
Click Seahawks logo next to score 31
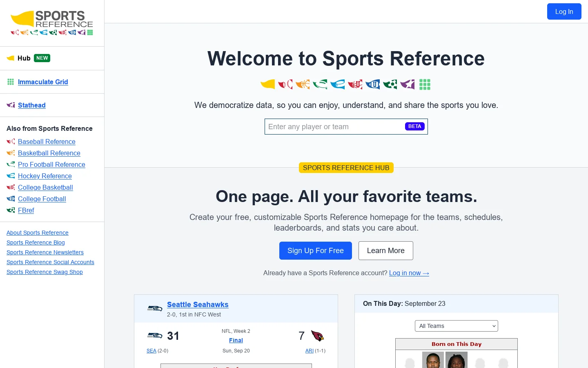pos(155,336)
